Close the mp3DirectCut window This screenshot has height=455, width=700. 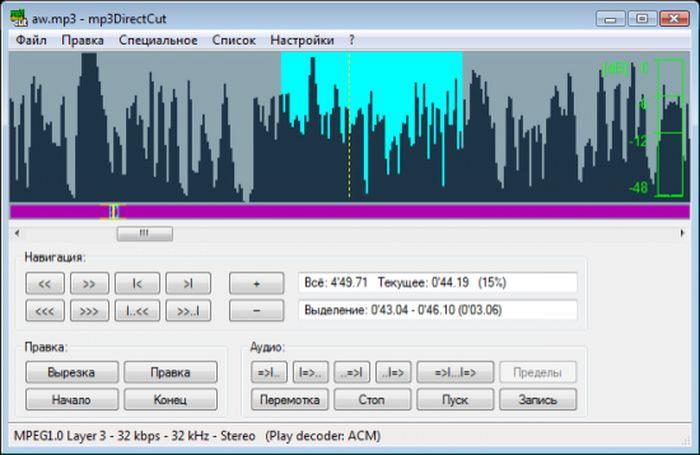click(x=674, y=18)
